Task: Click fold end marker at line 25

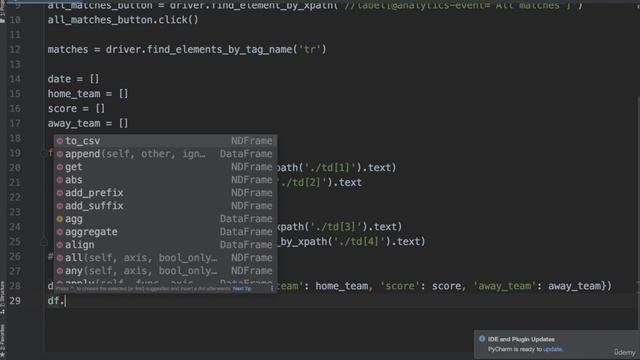Action: tap(43, 242)
